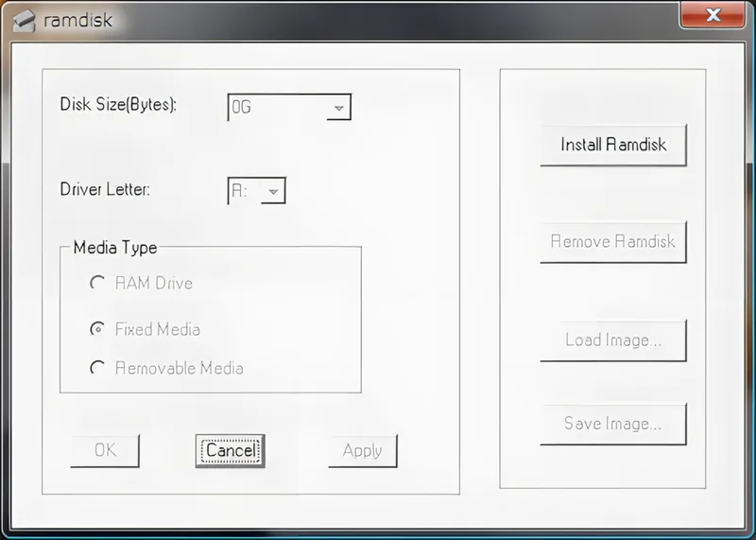Open the Driver Letter dropdown arrow
The width and height of the screenshot is (756, 540).
pos(272,191)
